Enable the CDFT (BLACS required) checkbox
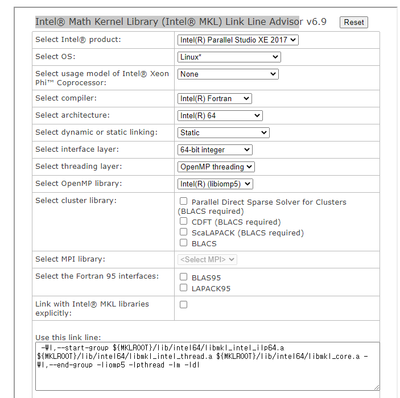This screenshot has height=398, width=400. click(x=183, y=221)
